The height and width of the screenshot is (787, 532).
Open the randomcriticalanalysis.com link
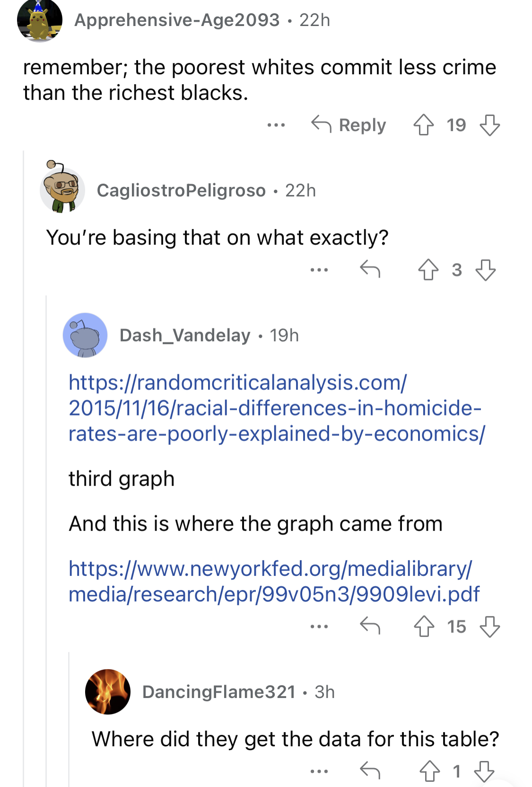[x=277, y=408]
